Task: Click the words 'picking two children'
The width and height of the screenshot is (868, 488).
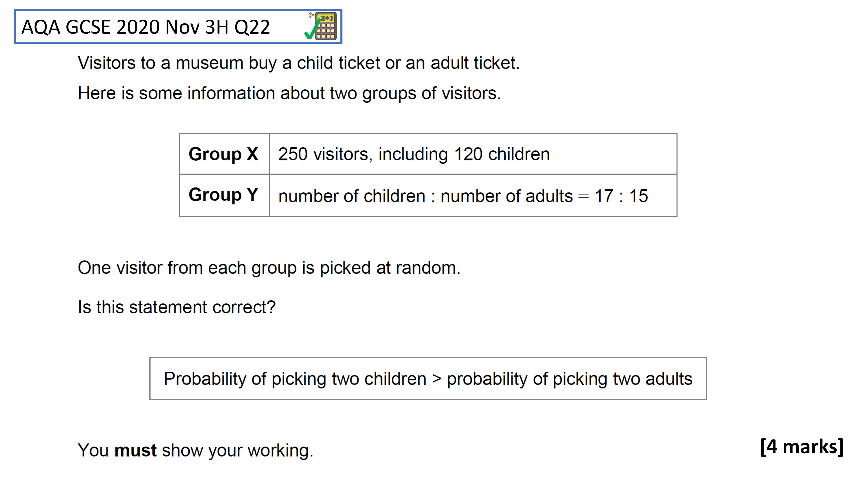Action: coord(349,379)
